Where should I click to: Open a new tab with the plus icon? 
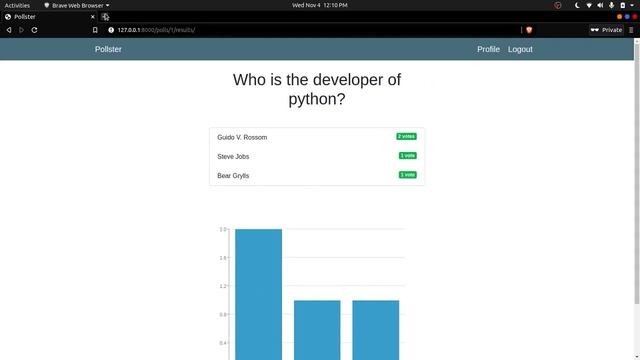point(105,17)
